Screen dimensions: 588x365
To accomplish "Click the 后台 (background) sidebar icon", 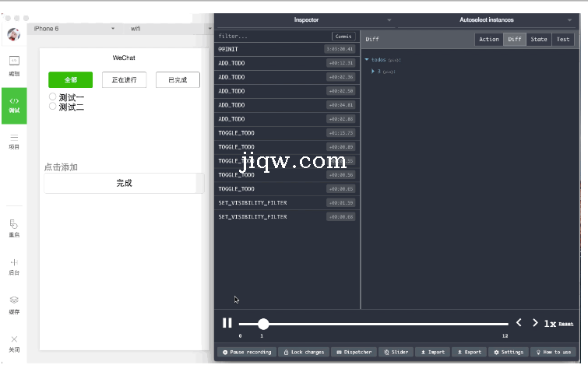I will [x=14, y=266].
